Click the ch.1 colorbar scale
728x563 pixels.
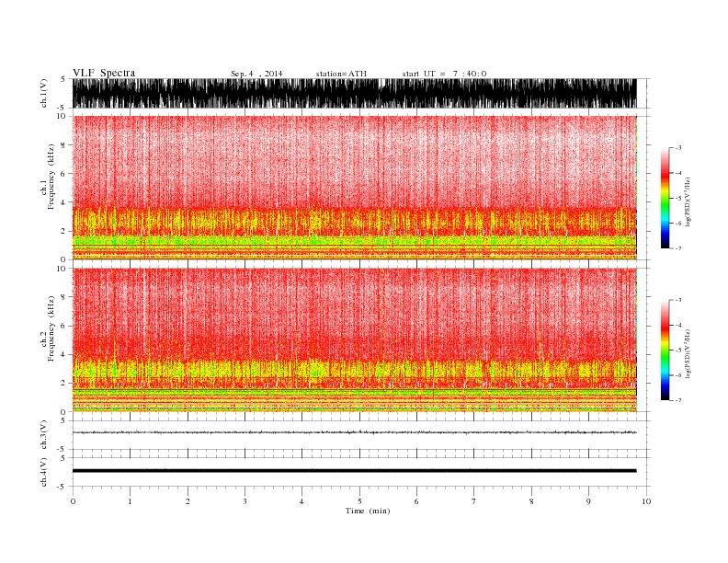tap(665, 198)
